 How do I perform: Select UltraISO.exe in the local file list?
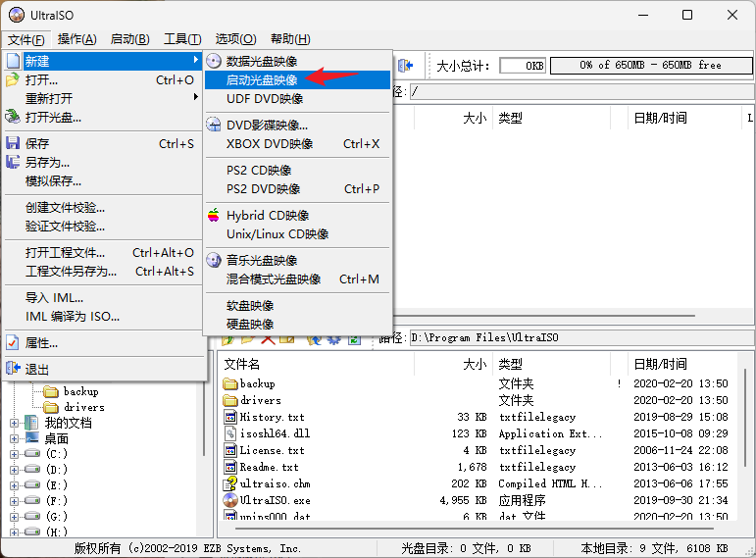coord(275,500)
